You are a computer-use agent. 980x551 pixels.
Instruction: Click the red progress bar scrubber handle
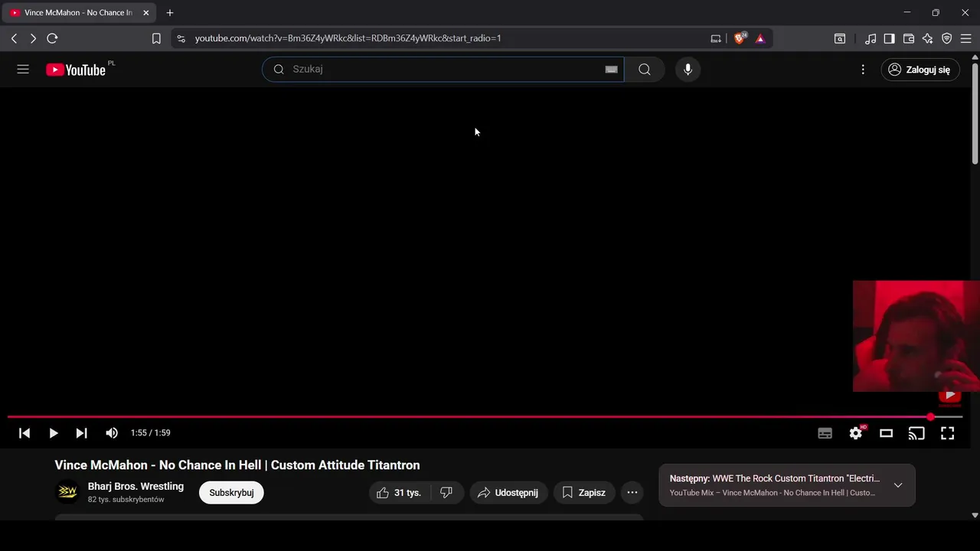tap(930, 417)
